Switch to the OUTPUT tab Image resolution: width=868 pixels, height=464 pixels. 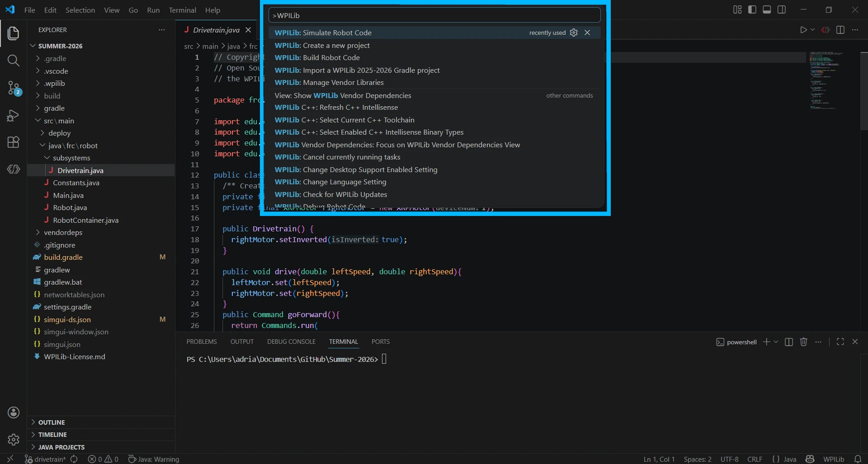(242, 342)
